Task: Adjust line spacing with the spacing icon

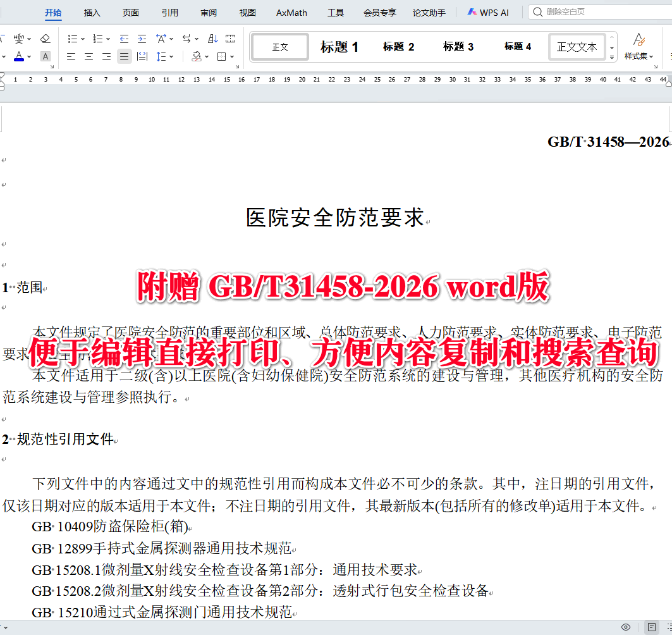Action: [162, 56]
